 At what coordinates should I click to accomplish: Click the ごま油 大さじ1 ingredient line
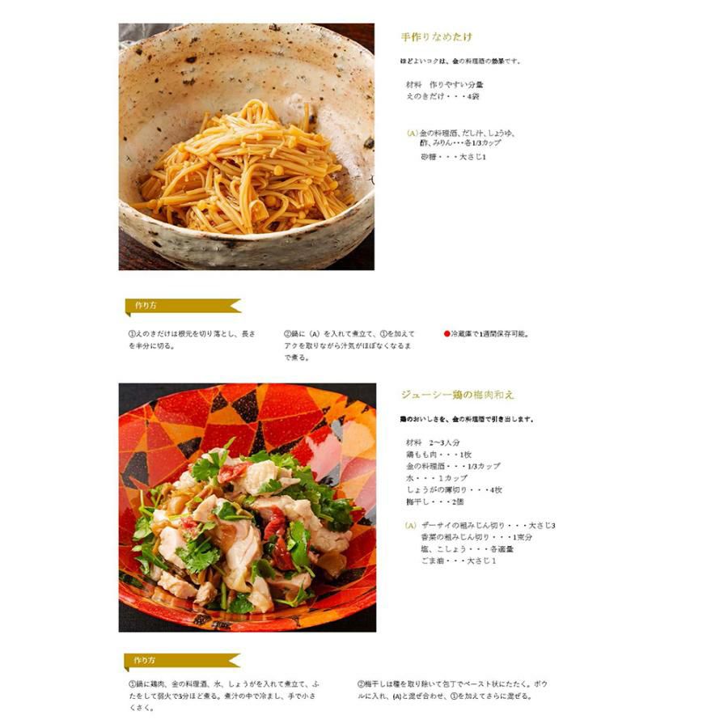coord(459,561)
